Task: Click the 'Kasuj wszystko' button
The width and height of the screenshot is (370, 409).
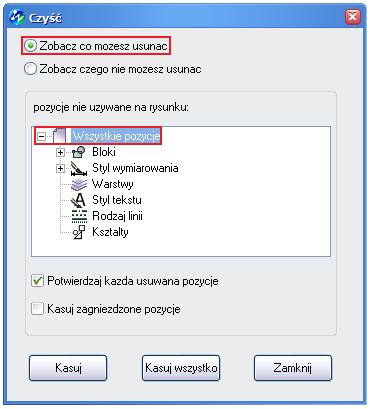Action: pyautogui.click(x=181, y=368)
